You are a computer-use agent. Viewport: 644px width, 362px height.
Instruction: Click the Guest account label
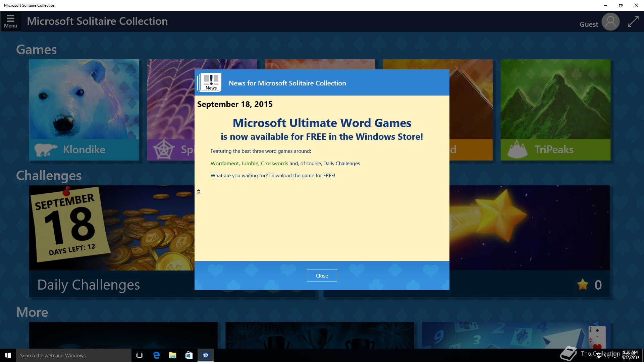point(589,24)
